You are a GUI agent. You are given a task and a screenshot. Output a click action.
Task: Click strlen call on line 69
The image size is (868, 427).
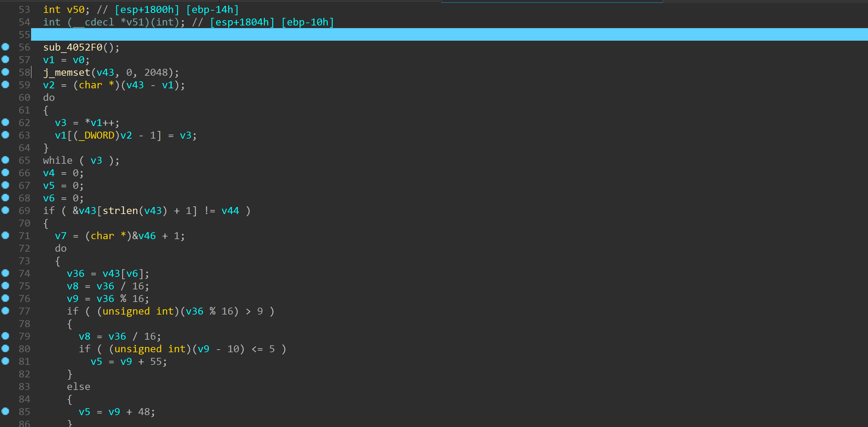120,211
